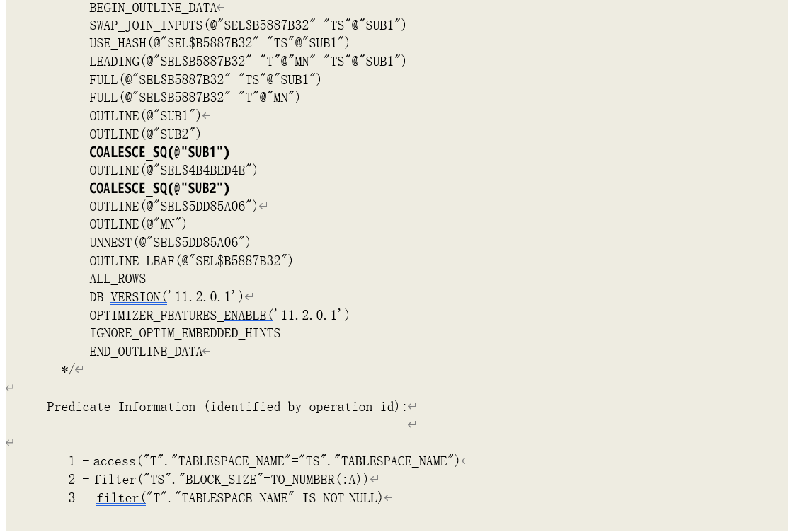Click the FULL hint with "TS"@"SUB1"

click(205, 79)
